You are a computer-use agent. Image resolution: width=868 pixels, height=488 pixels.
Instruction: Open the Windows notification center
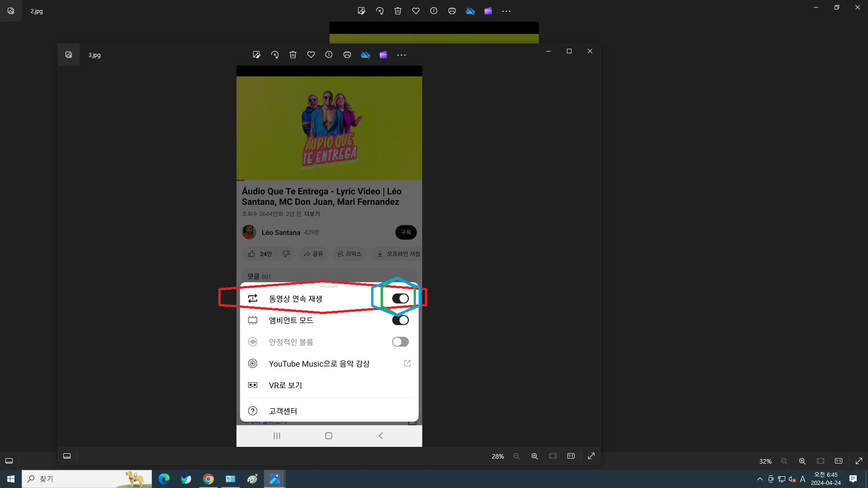click(853, 479)
